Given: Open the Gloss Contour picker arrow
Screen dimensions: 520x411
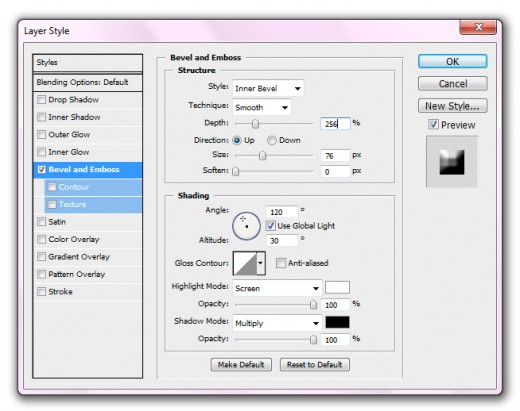Looking at the screenshot, I should [261, 263].
